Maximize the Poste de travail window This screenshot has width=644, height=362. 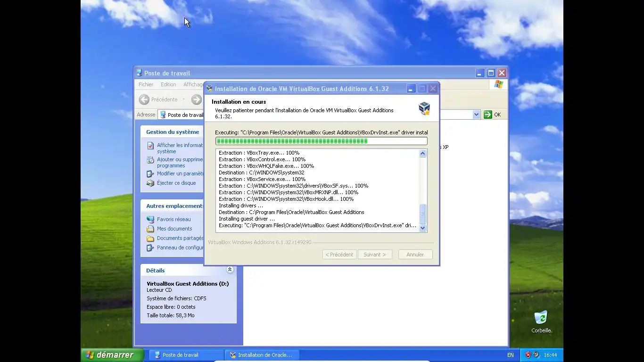click(x=491, y=73)
